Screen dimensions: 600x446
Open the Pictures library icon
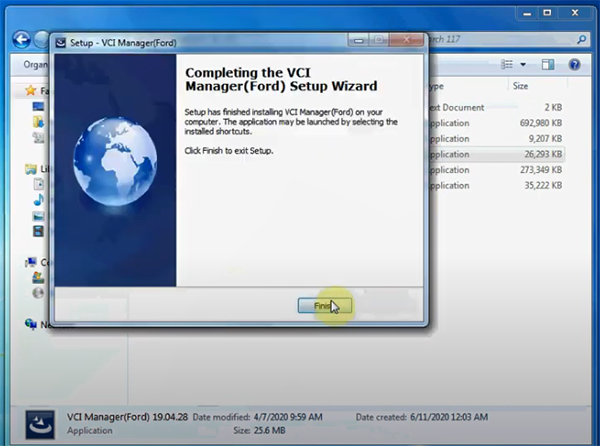38,216
